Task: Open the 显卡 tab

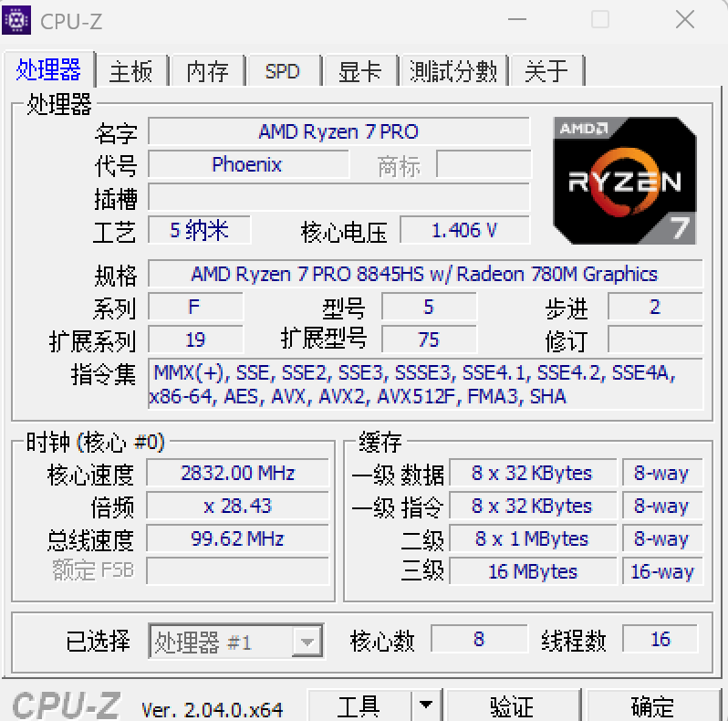Action: (359, 71)
